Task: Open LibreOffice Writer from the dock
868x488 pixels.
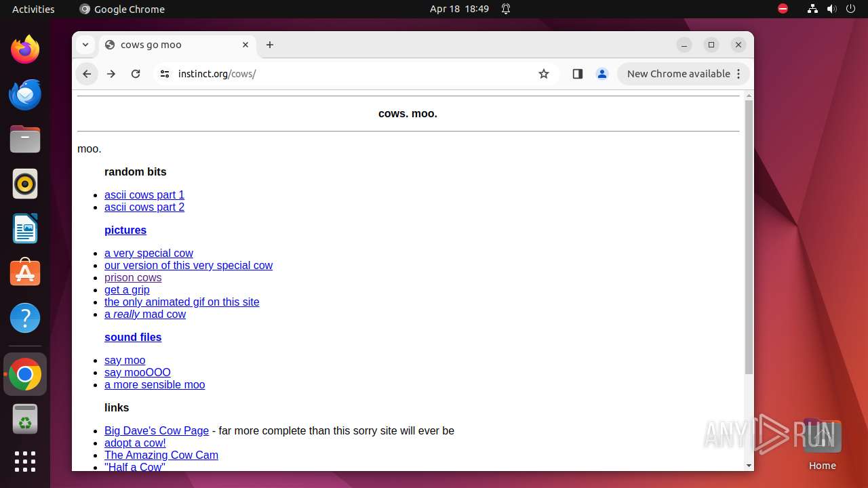Action: coord(25,228)
